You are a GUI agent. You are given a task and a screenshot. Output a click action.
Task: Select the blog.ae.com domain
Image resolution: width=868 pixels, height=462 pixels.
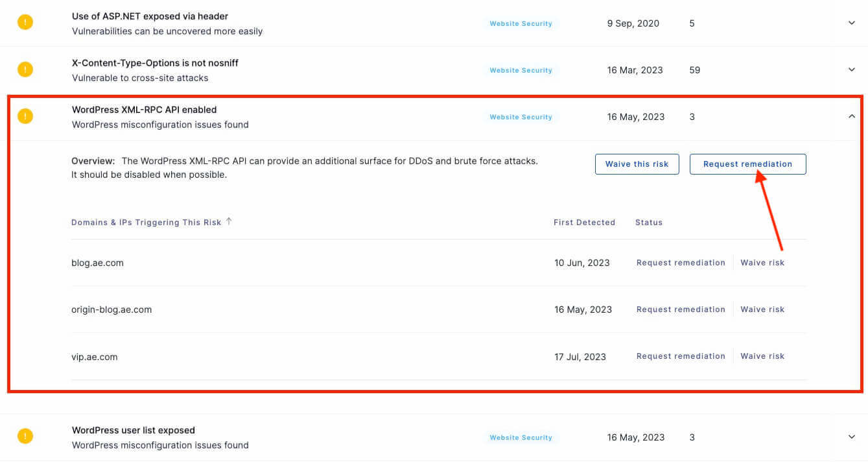(x=97, y=263)
